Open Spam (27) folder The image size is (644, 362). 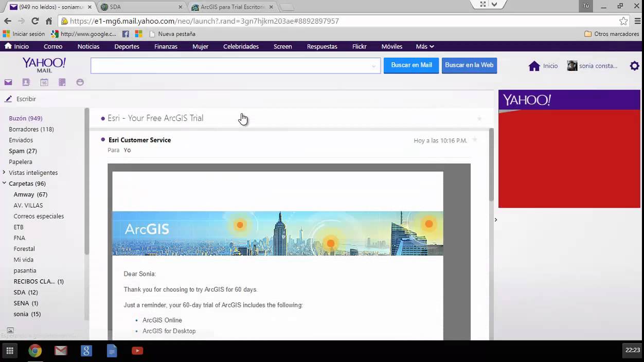pos(23,151)
